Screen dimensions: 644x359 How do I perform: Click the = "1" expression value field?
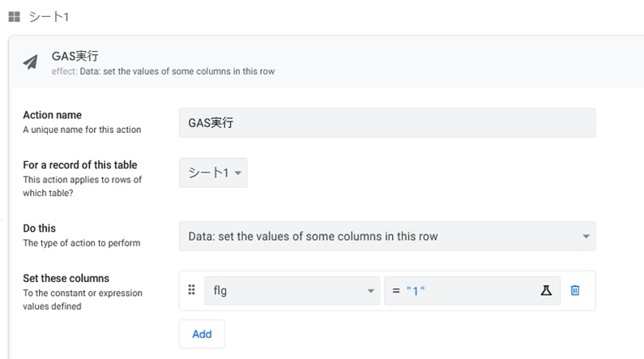[462, 290]
